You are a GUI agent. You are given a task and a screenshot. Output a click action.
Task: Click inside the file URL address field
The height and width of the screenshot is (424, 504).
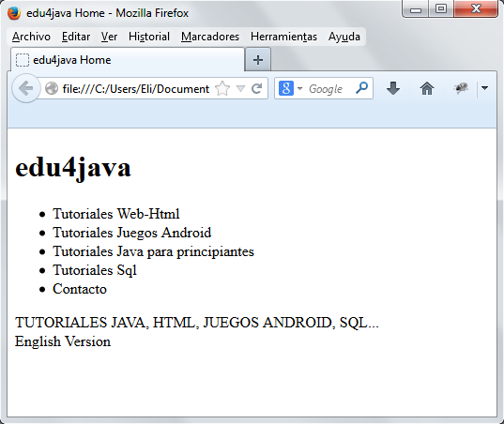coord(136,89)
